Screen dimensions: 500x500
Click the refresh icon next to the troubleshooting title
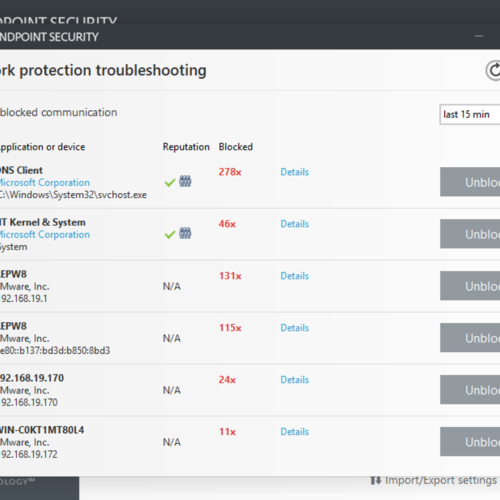[493, 70]
